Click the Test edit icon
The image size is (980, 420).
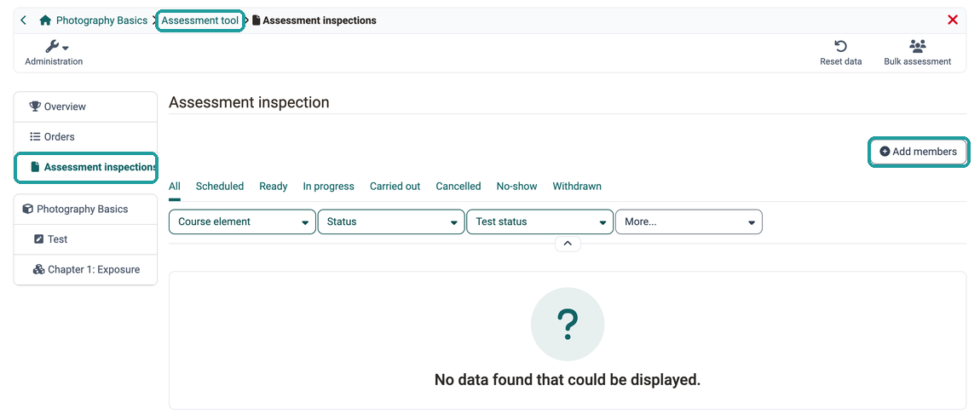(x=38, y=239)
